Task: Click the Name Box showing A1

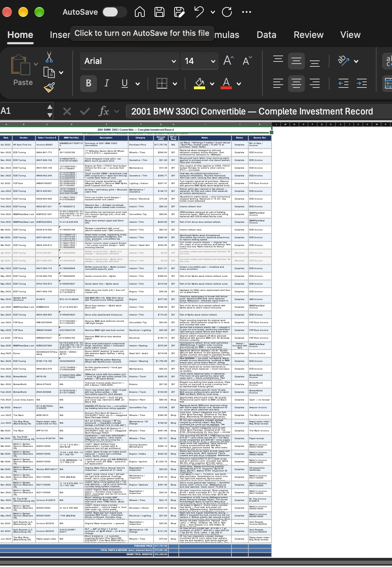Action: [23, 111]
